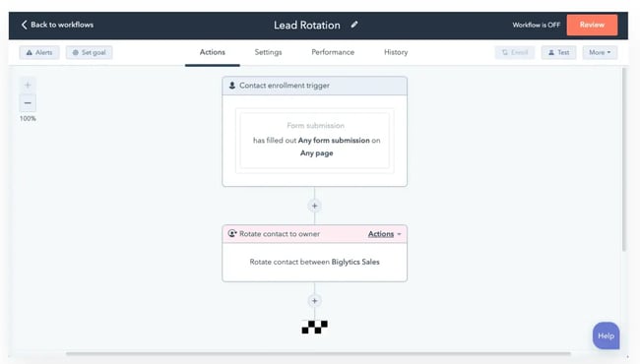Image resolution: width=640 pixels, height=364 pixels.
Task: Zoom out with the minus icon
Action: [x=28, y=103]
